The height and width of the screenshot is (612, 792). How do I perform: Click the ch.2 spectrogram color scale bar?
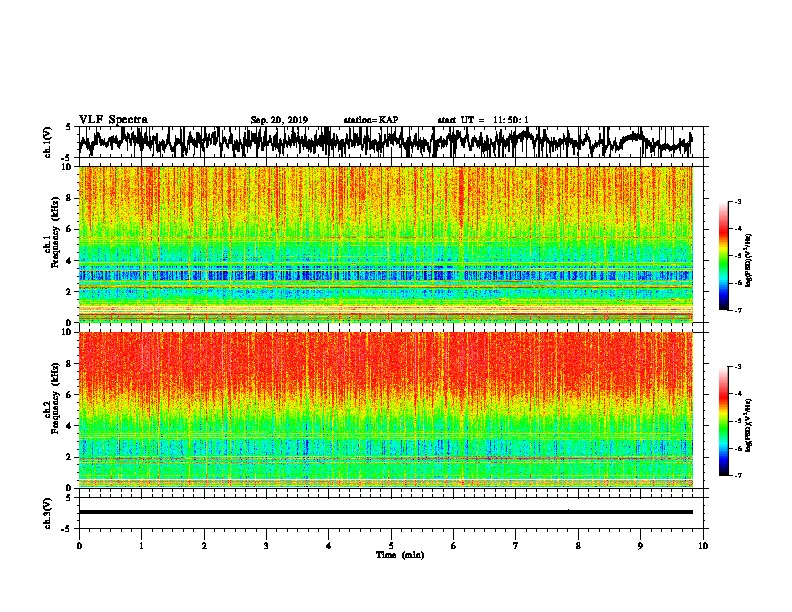pyautogui.click(x=723, y=421)
